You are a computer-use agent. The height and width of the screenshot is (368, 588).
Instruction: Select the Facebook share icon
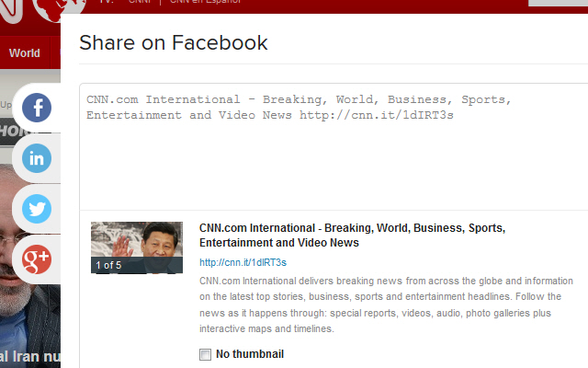(x=37, y=109)
